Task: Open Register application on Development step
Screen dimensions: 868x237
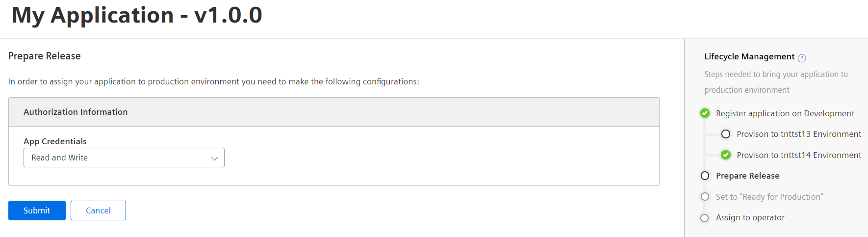Action: click(x=785, y=113)
